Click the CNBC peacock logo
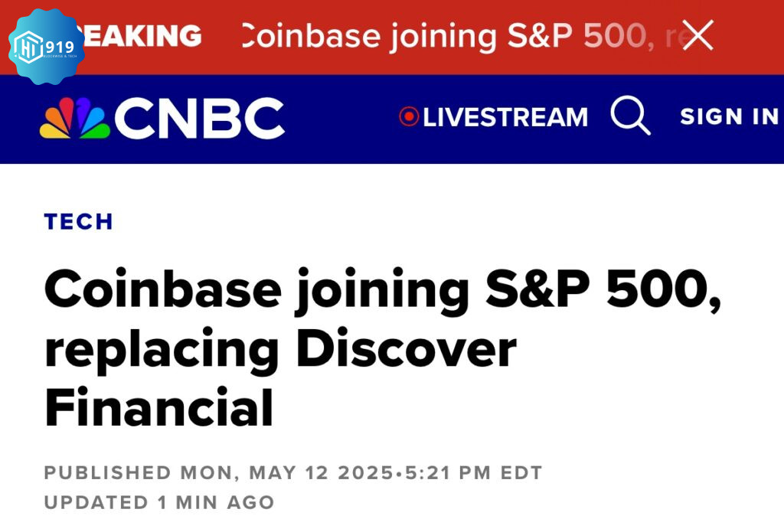784x532 pixels. point(75,118)
